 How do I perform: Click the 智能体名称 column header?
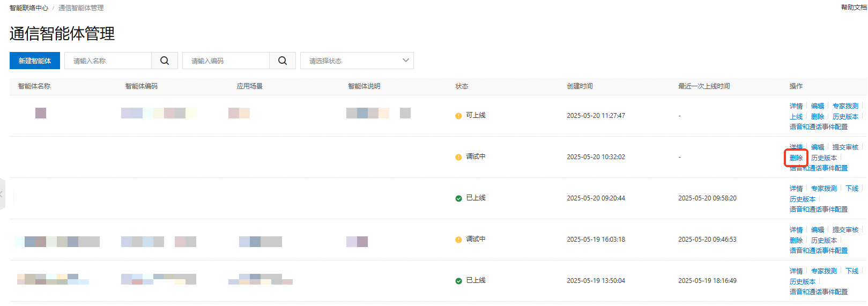point(34,86)
